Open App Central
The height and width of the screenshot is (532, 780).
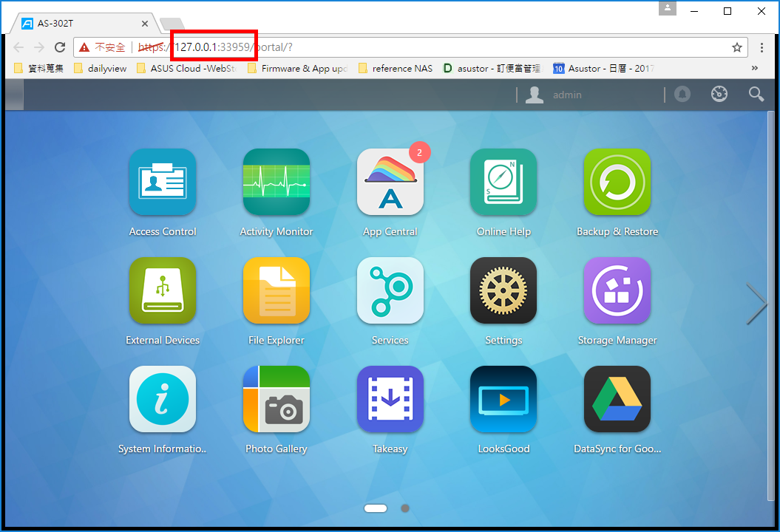click(x=390, y=182)
